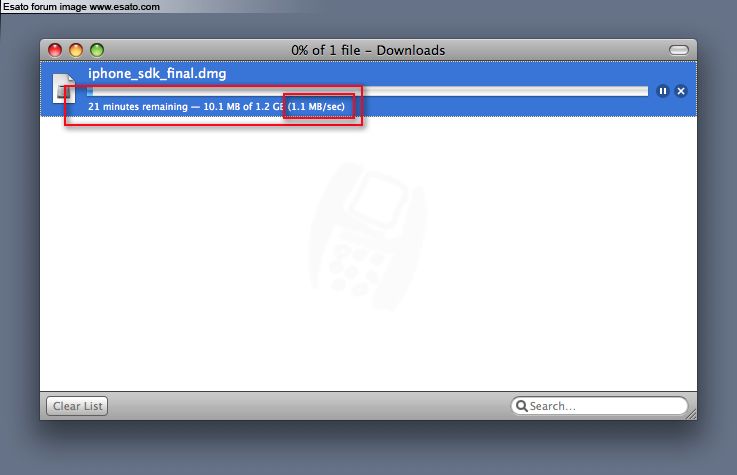This screenshot has width=737, height=475.
Task: Cancel the download with the X icon
Action: (x=681, y=91)
